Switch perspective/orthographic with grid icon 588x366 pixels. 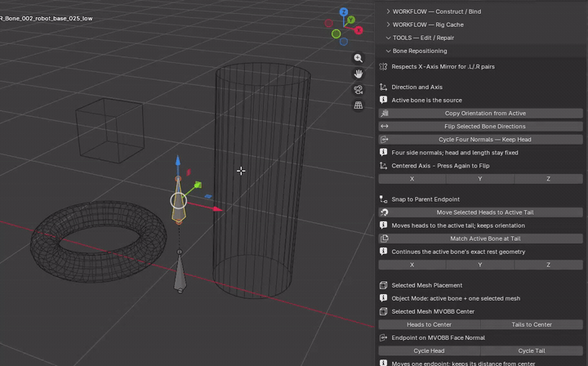point(359,105)
